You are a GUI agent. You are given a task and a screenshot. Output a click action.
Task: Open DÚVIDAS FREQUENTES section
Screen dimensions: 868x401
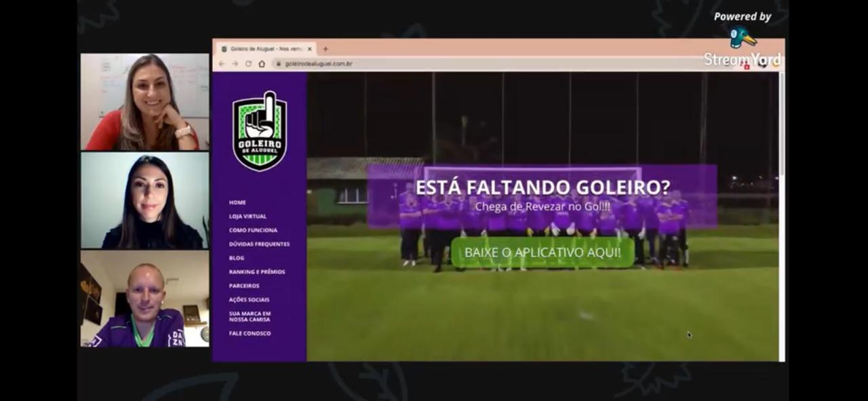click(x=259, y=244)
